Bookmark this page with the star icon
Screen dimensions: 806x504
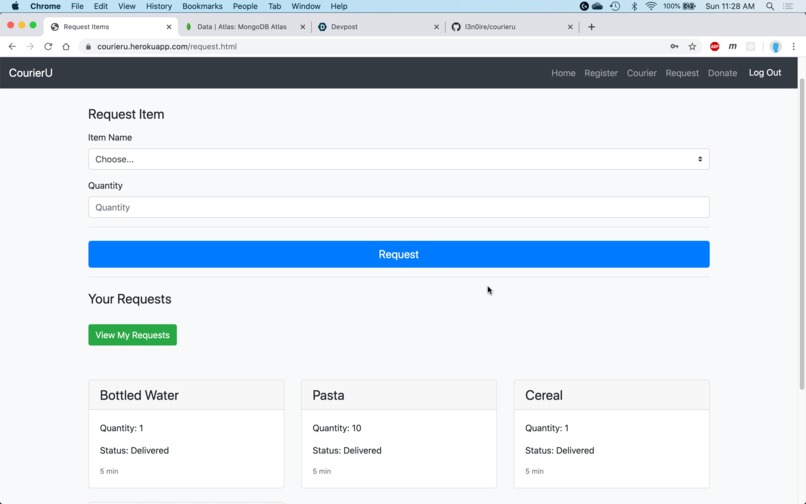692,46
